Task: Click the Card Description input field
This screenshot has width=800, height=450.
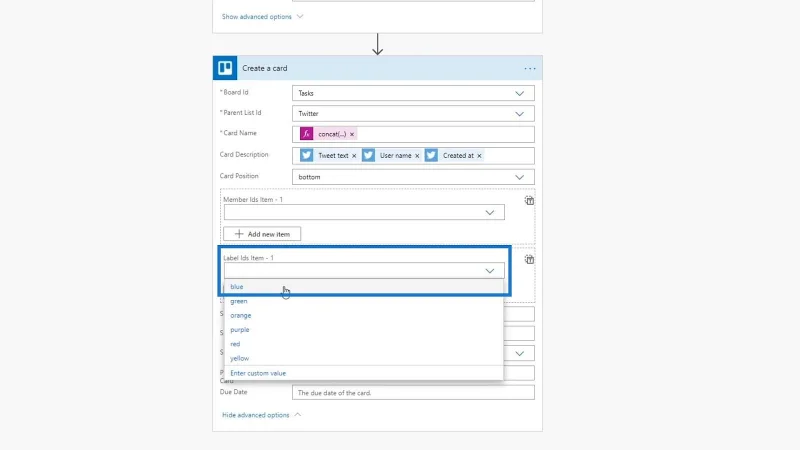Action: (413, 156)
